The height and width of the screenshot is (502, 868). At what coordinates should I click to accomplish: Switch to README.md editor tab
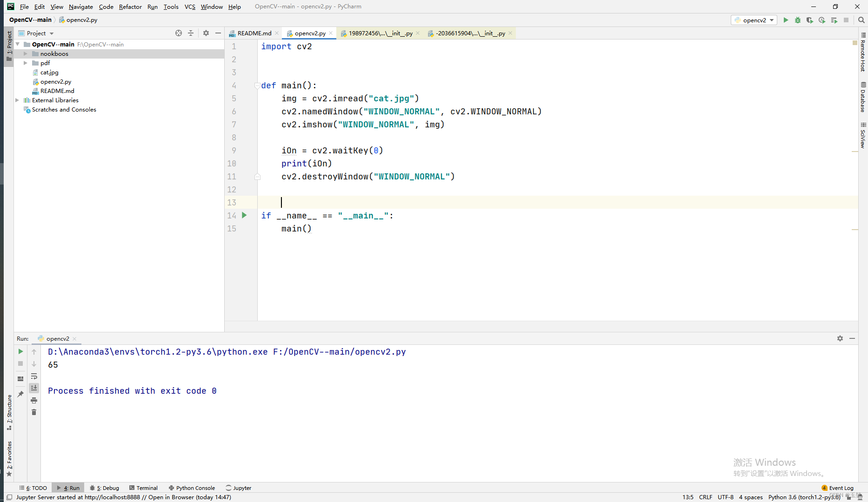pos(254,33)
